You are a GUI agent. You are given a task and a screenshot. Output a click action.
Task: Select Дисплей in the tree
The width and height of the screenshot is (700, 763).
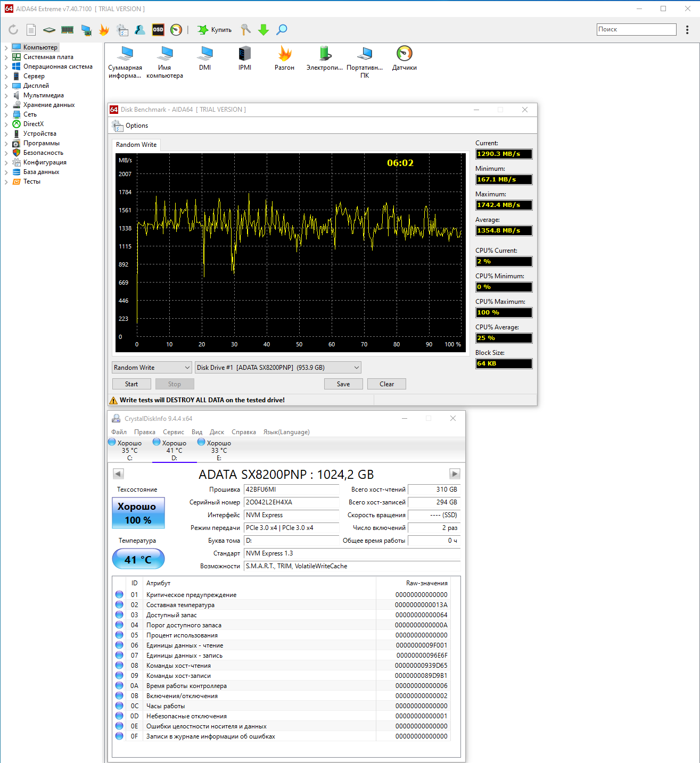pos(36,86)
